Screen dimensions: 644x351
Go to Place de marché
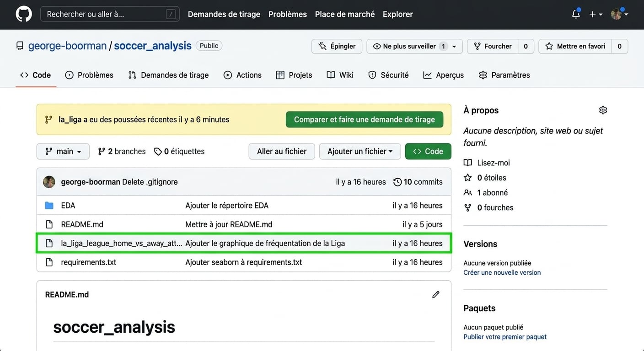pos(345,14)
